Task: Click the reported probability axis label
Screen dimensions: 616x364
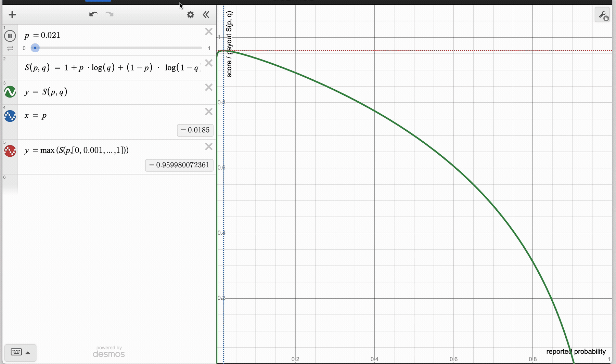Action: (x=576, y=351)
